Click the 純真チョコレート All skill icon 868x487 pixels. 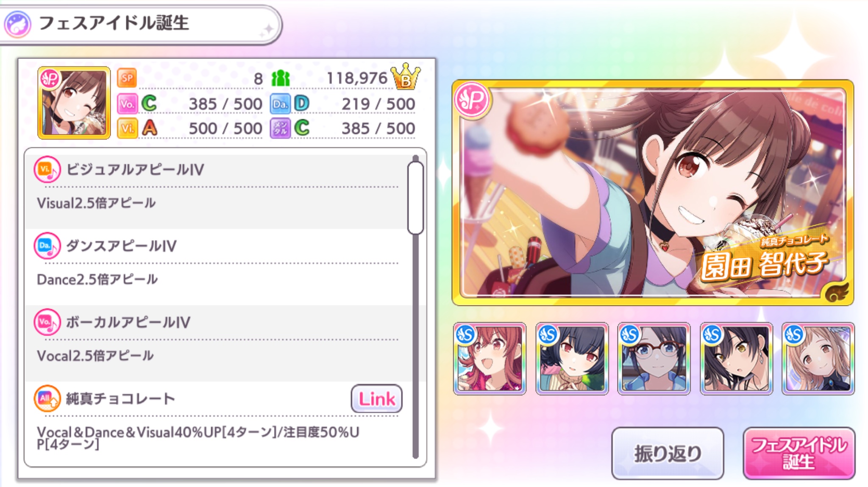[x=47, y=398]
